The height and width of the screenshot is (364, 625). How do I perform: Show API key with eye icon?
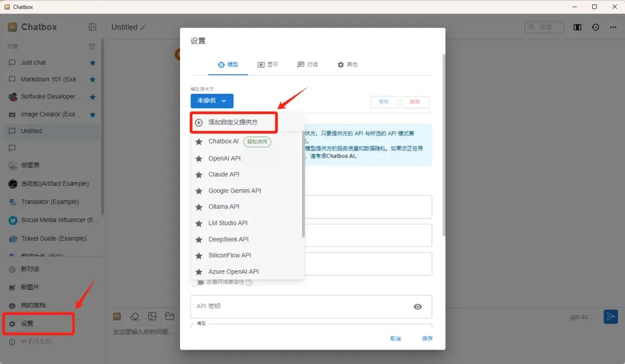(417, 307)
